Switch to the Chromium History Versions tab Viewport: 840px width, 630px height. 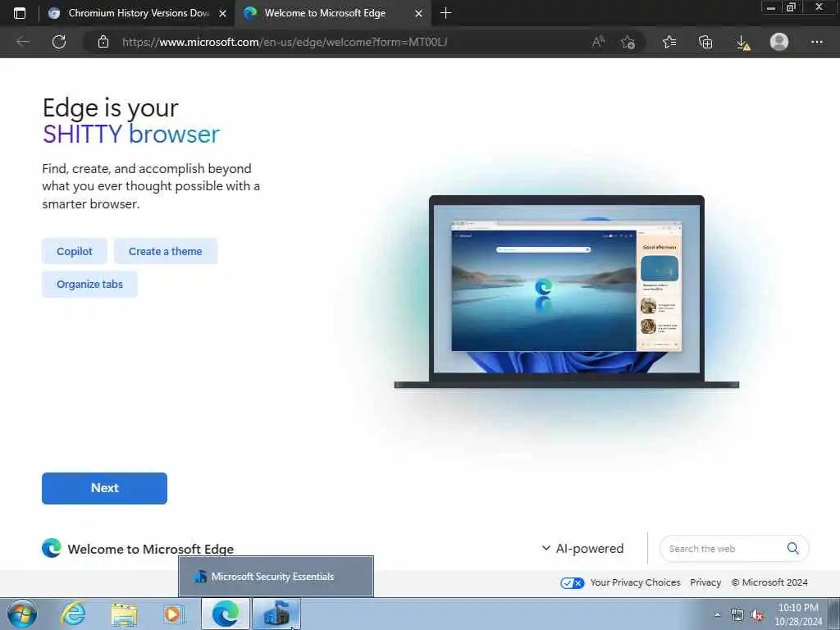[138, 13]
